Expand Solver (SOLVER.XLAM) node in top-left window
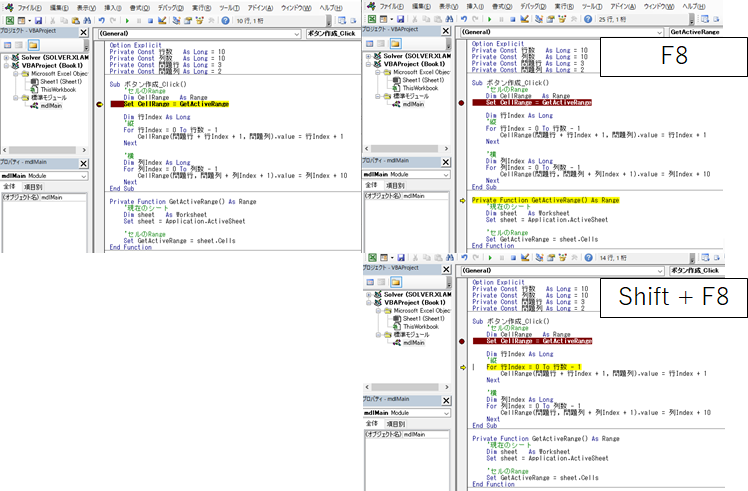The image size is (748, 491). 7,57
